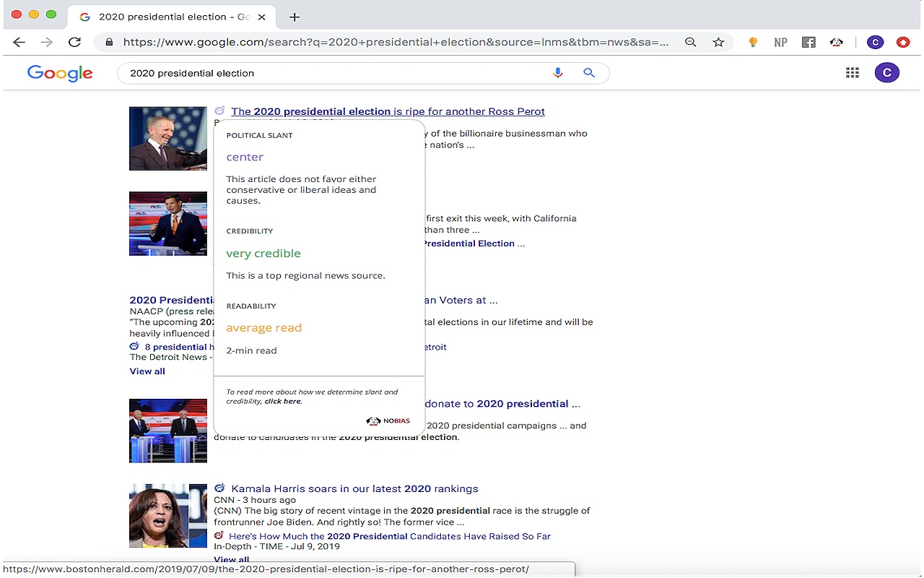Click the "CNN - 3 hours ago" source line

click(255, 500)
